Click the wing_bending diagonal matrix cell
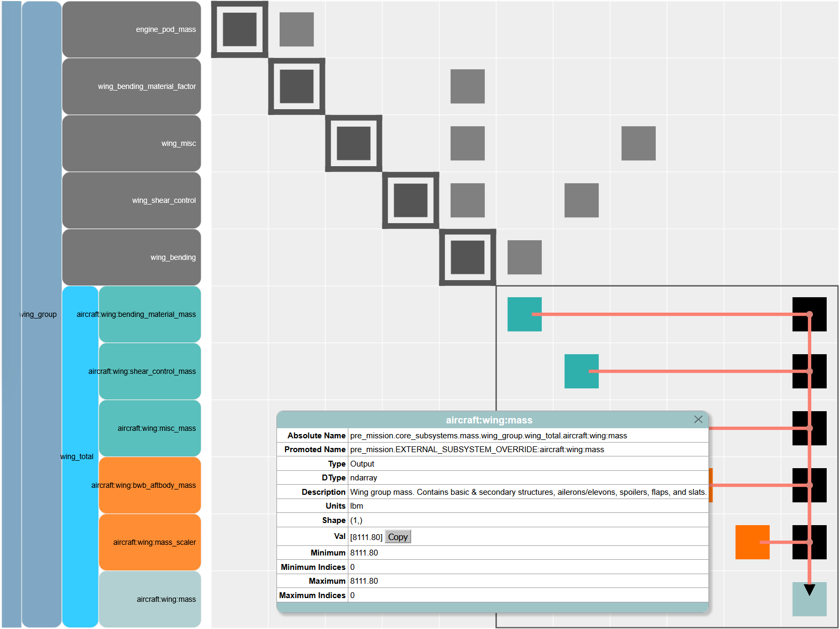Screen dimensions: 840x629 467,257
